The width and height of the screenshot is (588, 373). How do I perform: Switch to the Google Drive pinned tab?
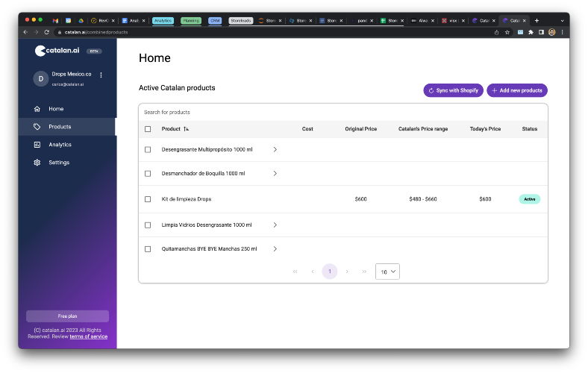81,21
